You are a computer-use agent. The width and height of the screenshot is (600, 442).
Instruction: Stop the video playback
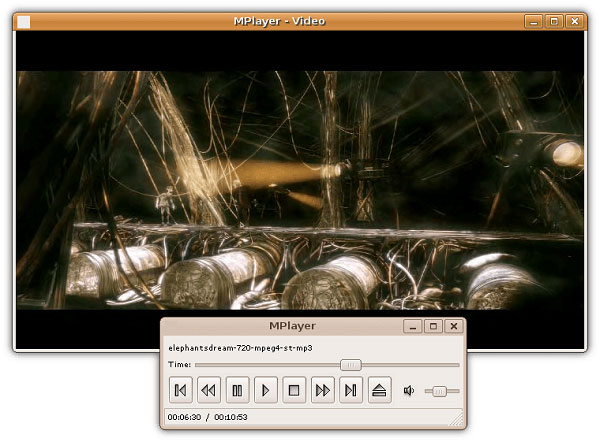[294, 390]
